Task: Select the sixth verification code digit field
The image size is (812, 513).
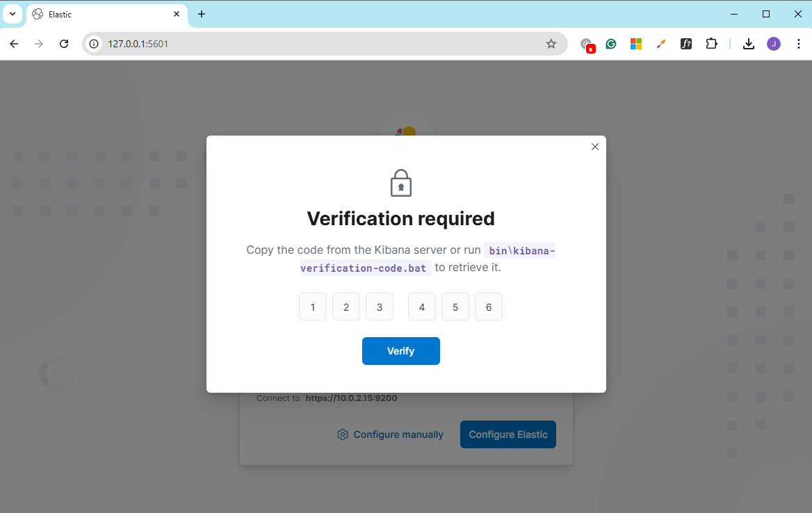Action: click(x=488, y=307)
